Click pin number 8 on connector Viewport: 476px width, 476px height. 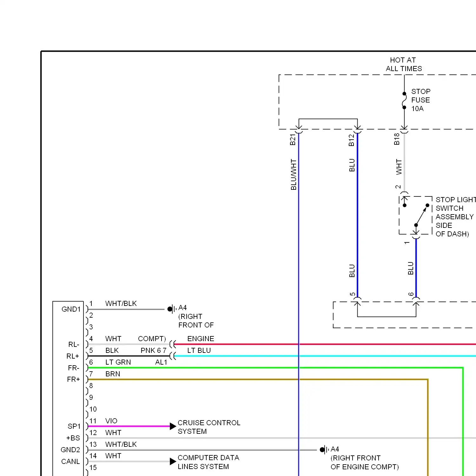[91, 386]
